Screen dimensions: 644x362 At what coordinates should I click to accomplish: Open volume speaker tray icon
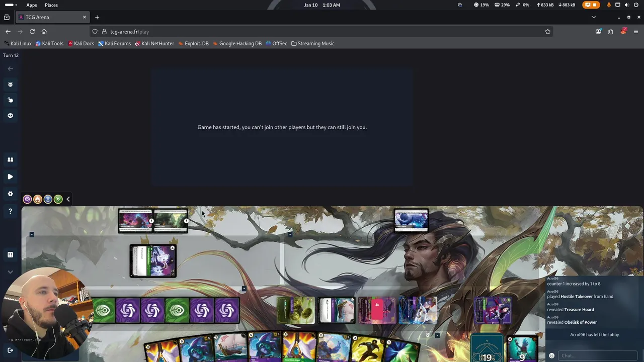(x=627, y=5)
